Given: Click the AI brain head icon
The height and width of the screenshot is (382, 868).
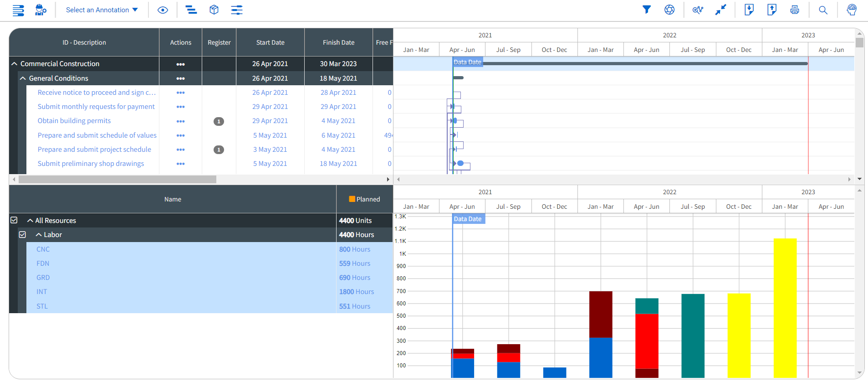Looking at the screenshot, I should click(851, 10).
